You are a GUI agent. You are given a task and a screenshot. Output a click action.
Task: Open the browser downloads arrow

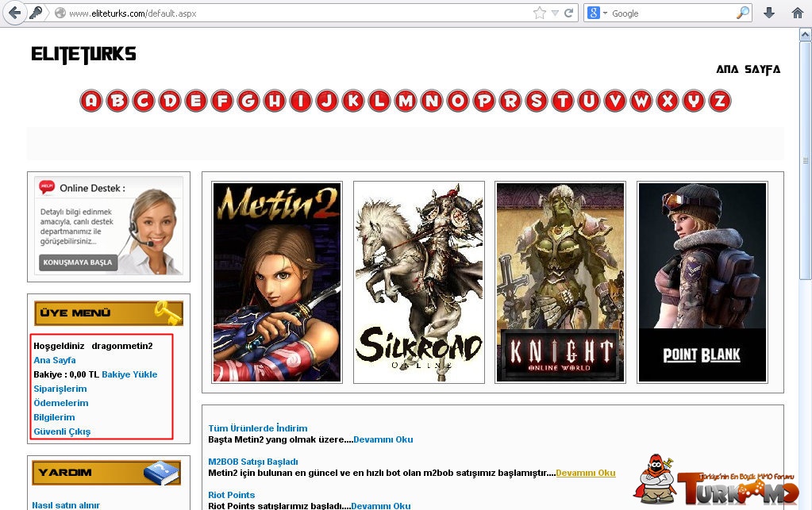(769, 13)
